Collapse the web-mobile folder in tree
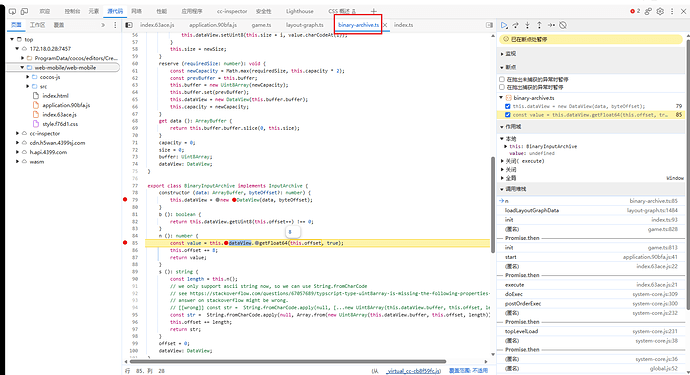 [22, 67]
